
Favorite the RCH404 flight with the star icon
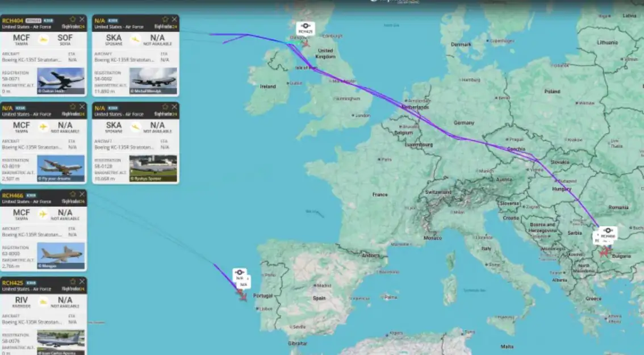(73, 19)
